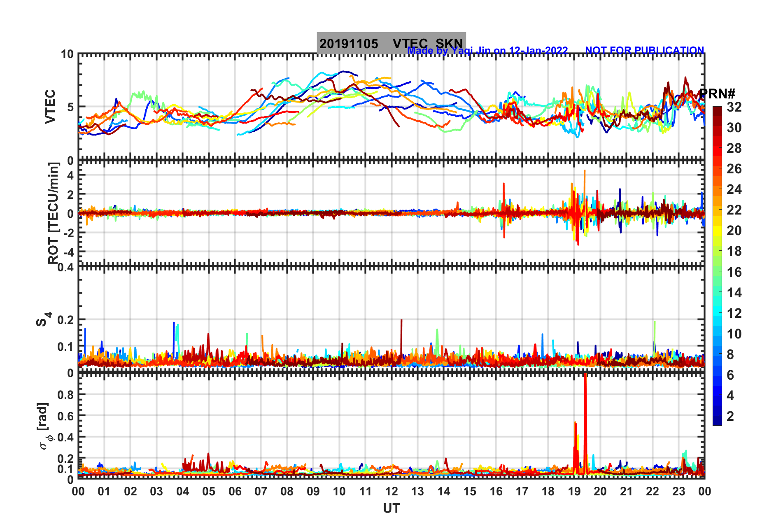Click the PRN colorbar near value 16
The width and height of the screenshot is (783, 532).
pyautogui.click(x=717, y=272)
